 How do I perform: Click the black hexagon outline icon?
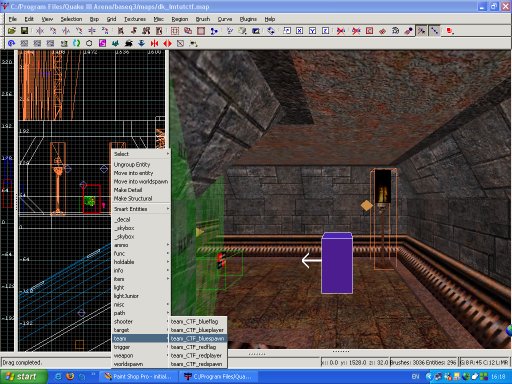[89, 43]
